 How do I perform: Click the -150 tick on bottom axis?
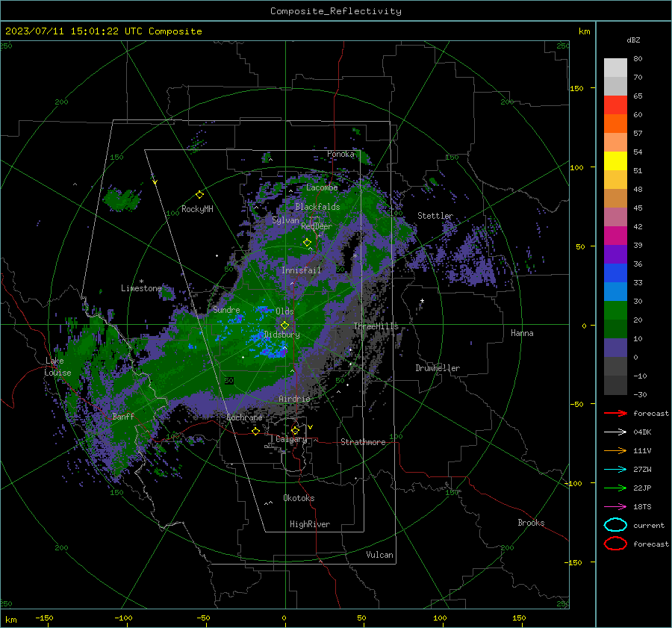44,618
